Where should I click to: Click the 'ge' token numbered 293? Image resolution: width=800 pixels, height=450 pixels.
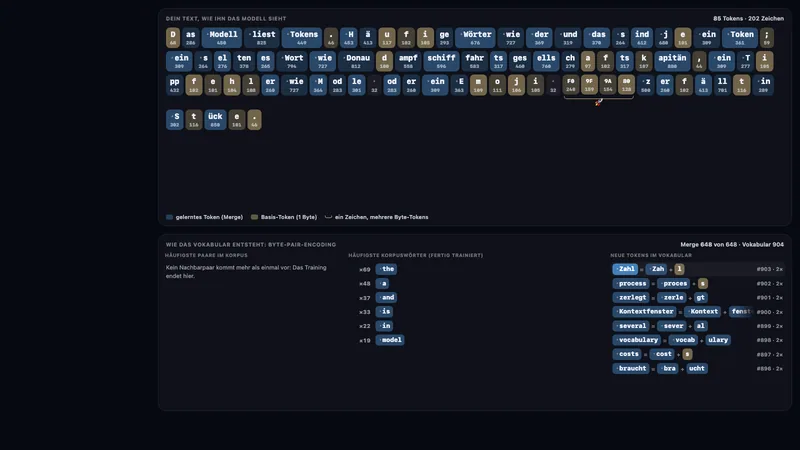(x=444, y=37)
